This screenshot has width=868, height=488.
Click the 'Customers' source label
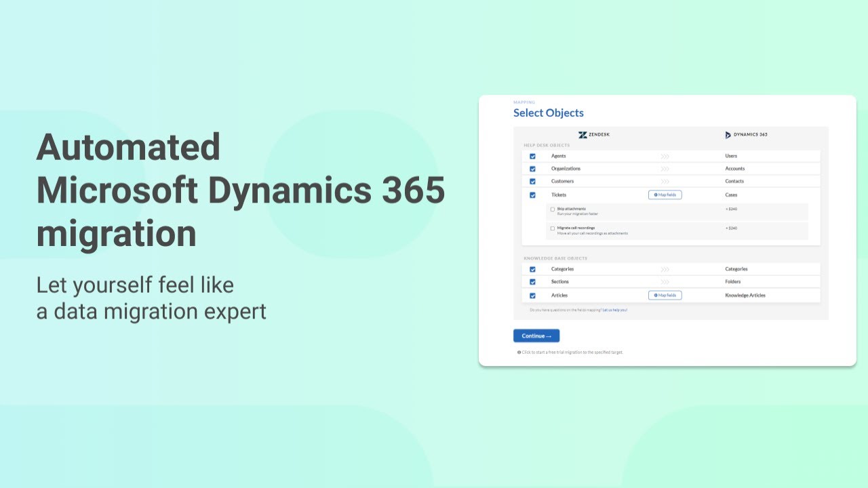[x=563, y=182]
